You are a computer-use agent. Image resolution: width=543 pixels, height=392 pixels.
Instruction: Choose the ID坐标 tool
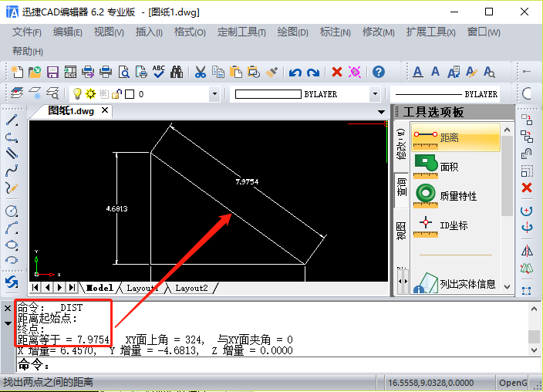[455, 225]
